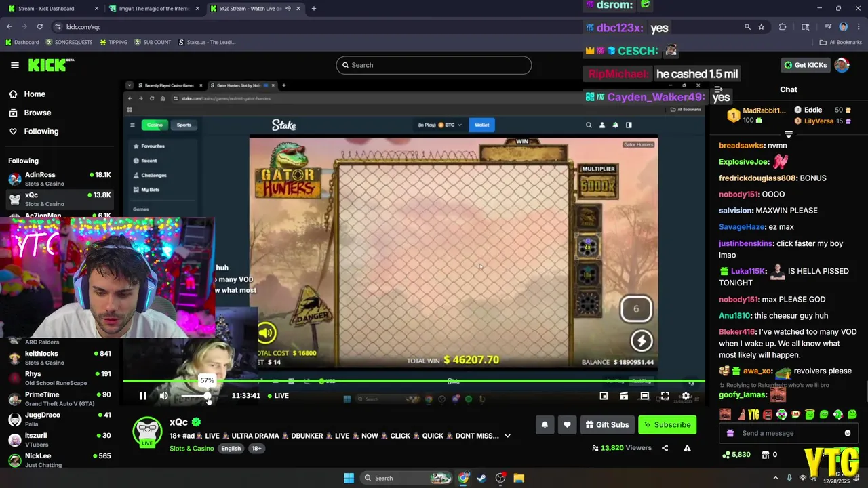Click username justinbenskins in chat

tap(746, 243)
